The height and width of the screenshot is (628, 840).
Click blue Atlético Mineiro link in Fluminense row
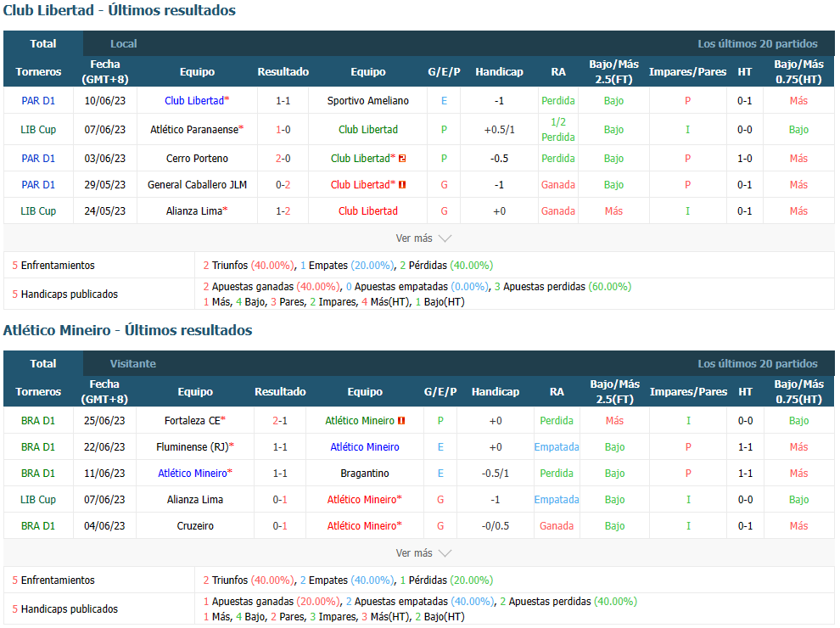(x=365, y=447)
